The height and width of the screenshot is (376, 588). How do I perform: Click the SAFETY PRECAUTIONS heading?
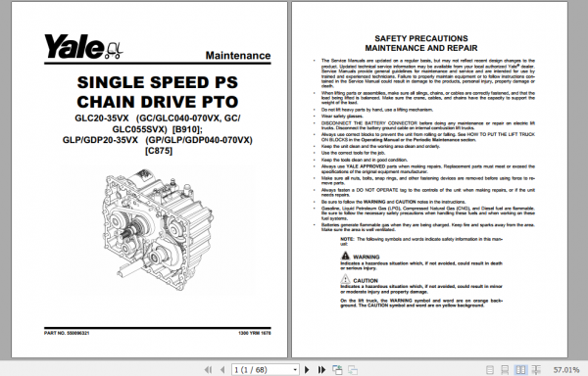click(421, 38)
